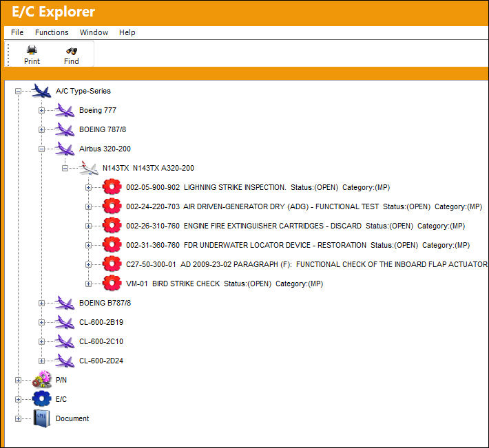This screenshot has height=448, width=489.
Task: Click the CL-600-2C10 purple plane icon
Action: [65, 341]
